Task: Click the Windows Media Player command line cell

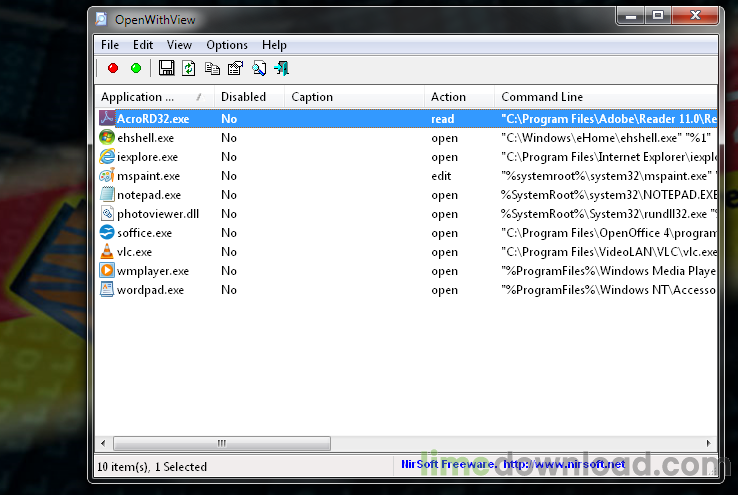Action: click(609, 271)
